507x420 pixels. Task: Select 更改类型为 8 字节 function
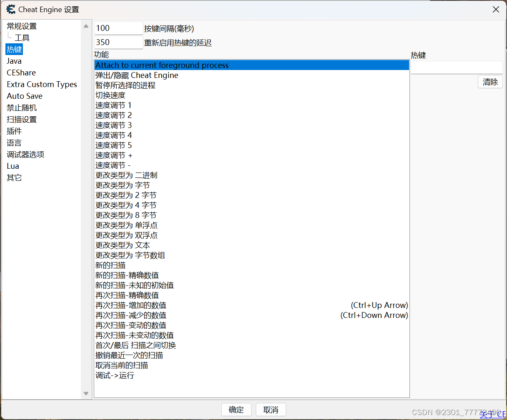coord(252,215)
